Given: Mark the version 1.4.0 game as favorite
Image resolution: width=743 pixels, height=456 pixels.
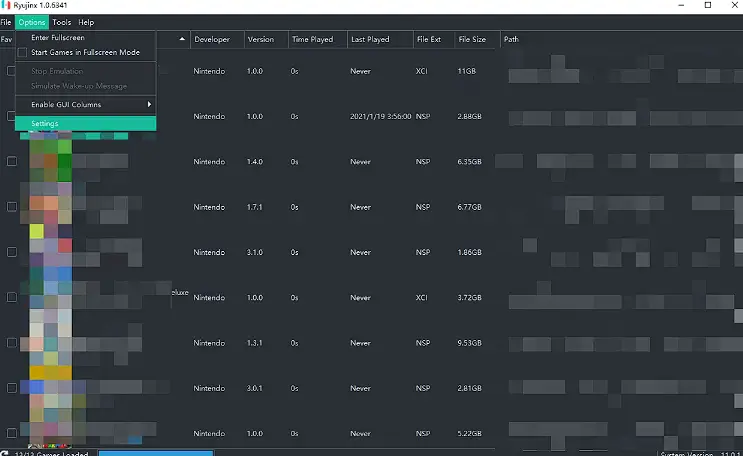Looking at the screenshot, I should coord(12,162).
